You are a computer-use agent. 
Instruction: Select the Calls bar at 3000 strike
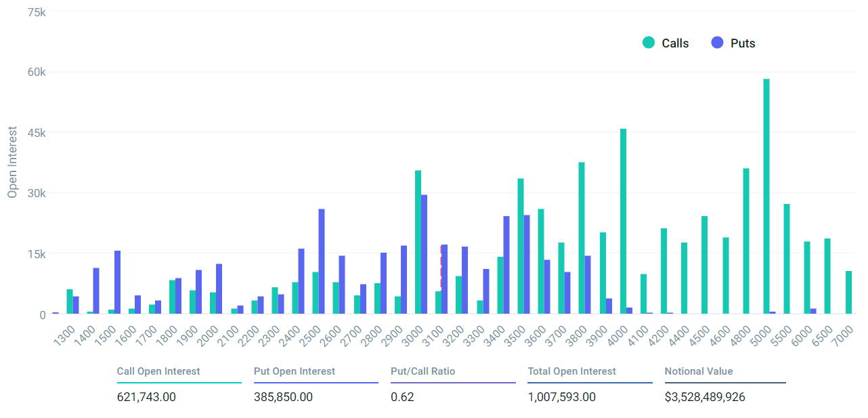[x=418, y=242]
